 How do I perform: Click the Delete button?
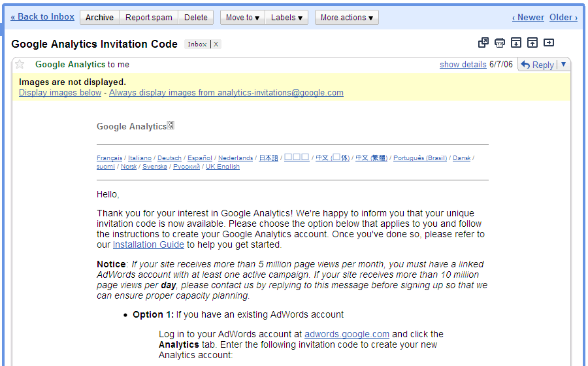pos(196,18)
